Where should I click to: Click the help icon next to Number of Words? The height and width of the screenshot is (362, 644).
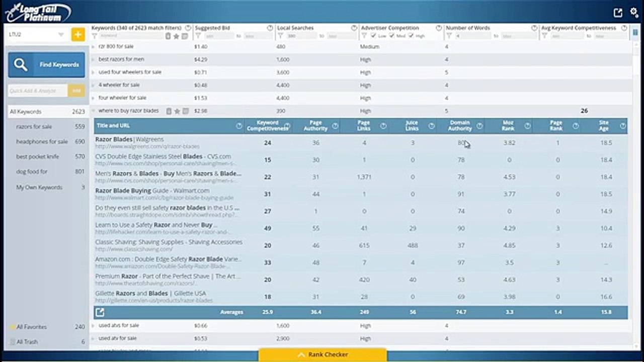(534, 28)
